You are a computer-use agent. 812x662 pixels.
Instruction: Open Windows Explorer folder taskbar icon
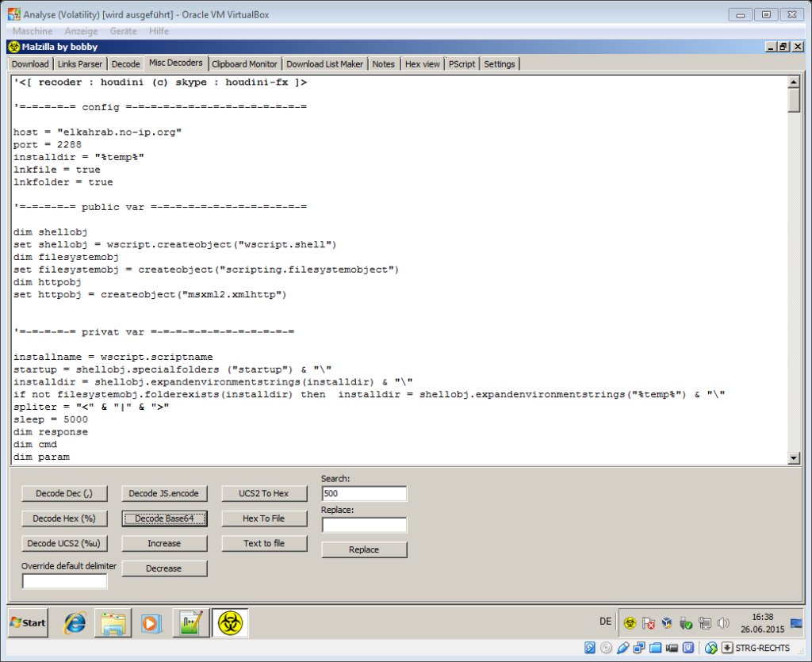coord(113,622)
